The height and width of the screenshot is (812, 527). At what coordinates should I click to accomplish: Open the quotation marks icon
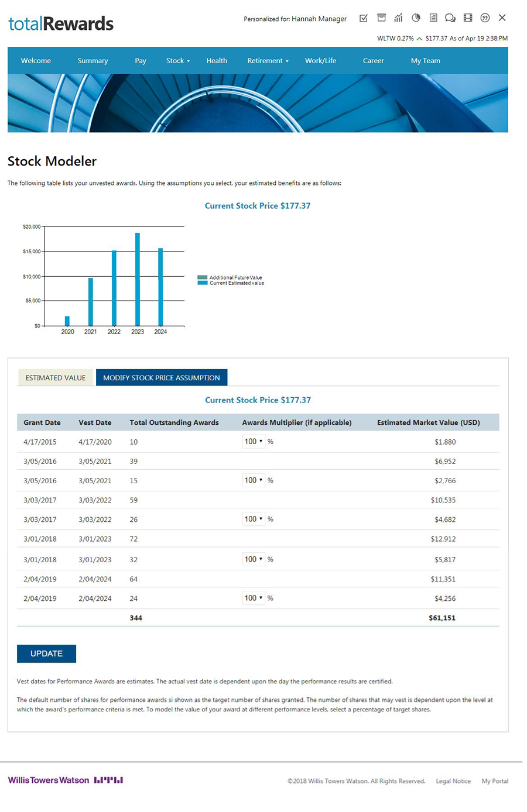485,18
